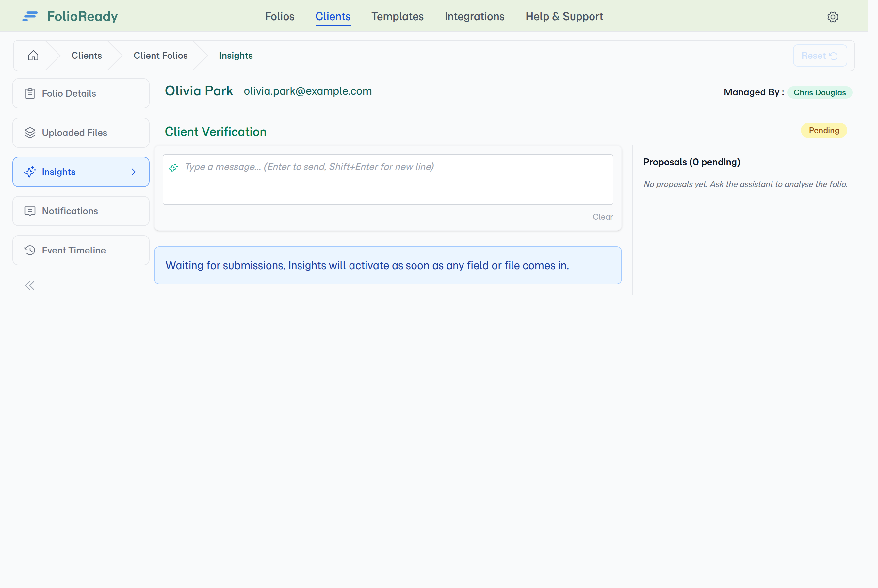Viewport: 878px width, 588px height.
Task: Click the FolioReady logo icon
Action: pyautogui.click(x=30, y=16)
